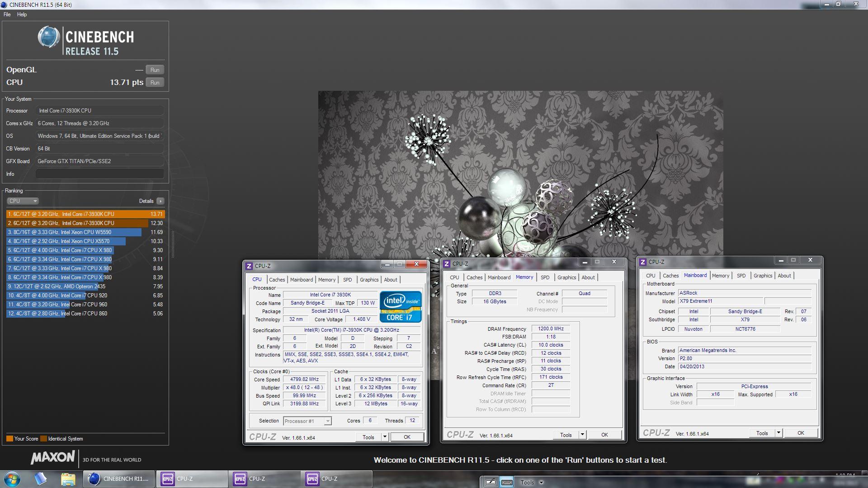This screenshot has height=488, width=868.
Task: Open Caches tab in Mainboard CPU-Z window
Action: pos(671,276)
